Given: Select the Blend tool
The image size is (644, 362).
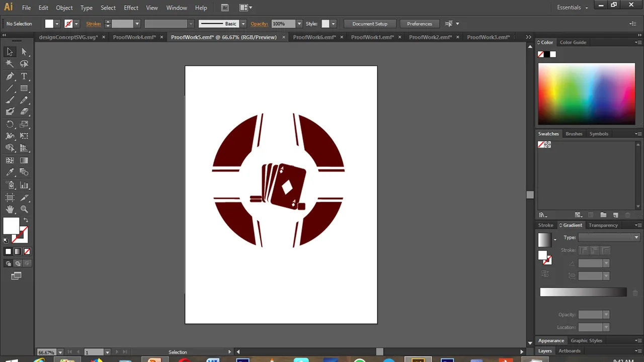Looking at the screenshot, I should pos(24,172).
